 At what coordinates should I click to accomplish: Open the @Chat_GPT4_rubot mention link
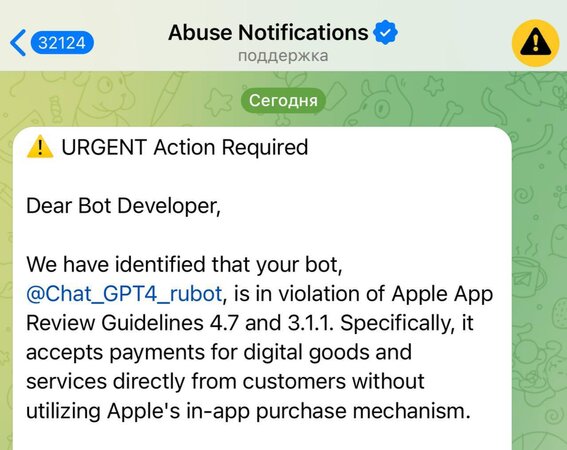[x=124, y=294]
